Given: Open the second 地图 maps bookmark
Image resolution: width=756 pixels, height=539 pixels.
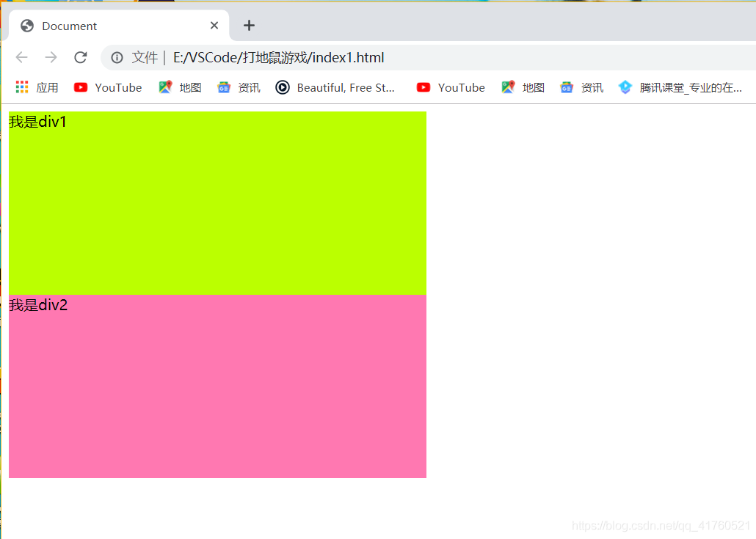Looking at the screenshot, I should pyautogui.click(x=523, y=88).
